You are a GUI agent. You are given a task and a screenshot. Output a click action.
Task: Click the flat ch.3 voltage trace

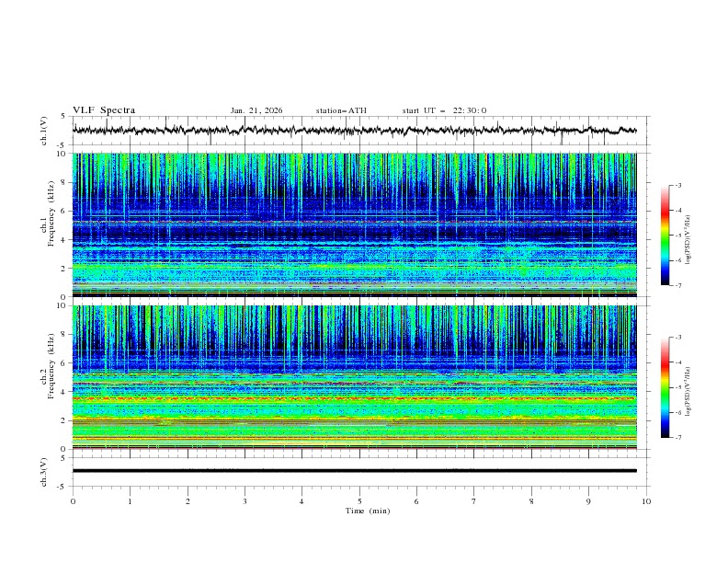click(354, 471)
